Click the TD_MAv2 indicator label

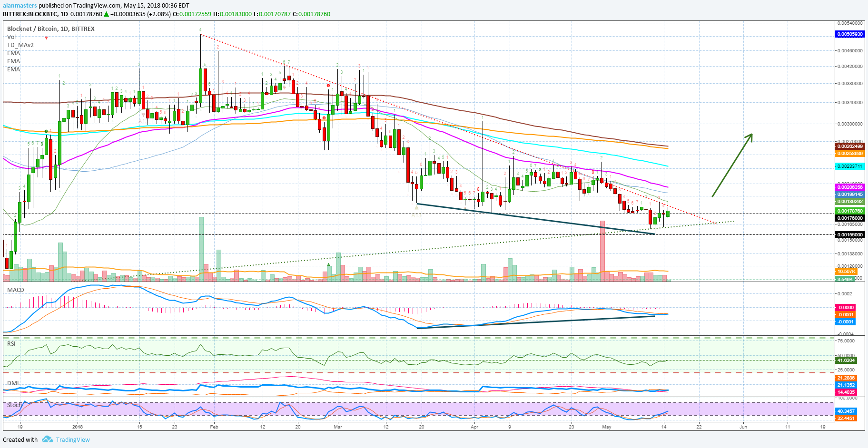(x=20, y=45)
